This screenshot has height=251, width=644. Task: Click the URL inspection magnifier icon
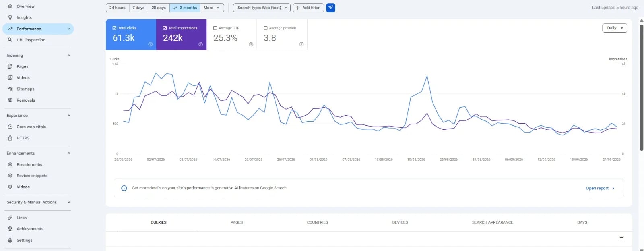(x=10, y=40)
